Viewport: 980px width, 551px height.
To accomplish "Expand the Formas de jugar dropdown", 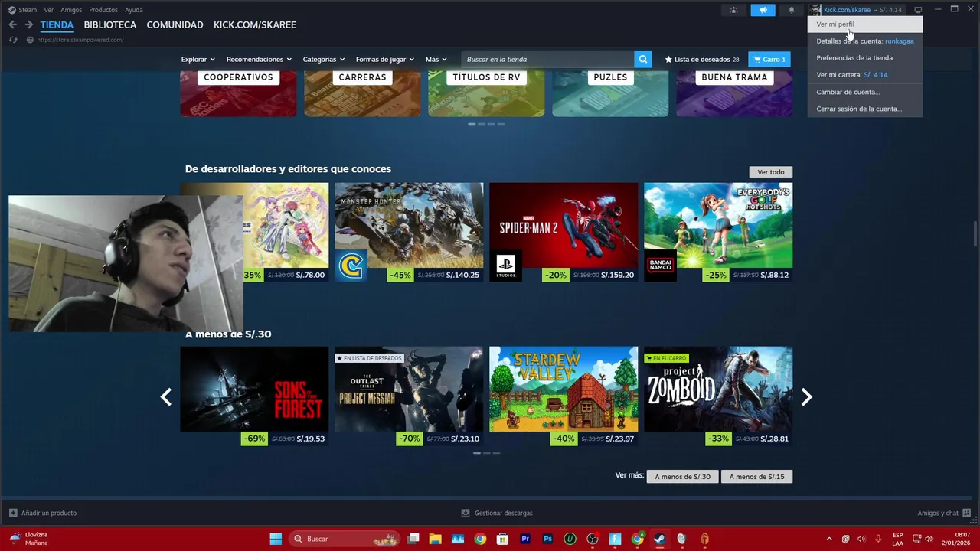I will pos(384,59).
